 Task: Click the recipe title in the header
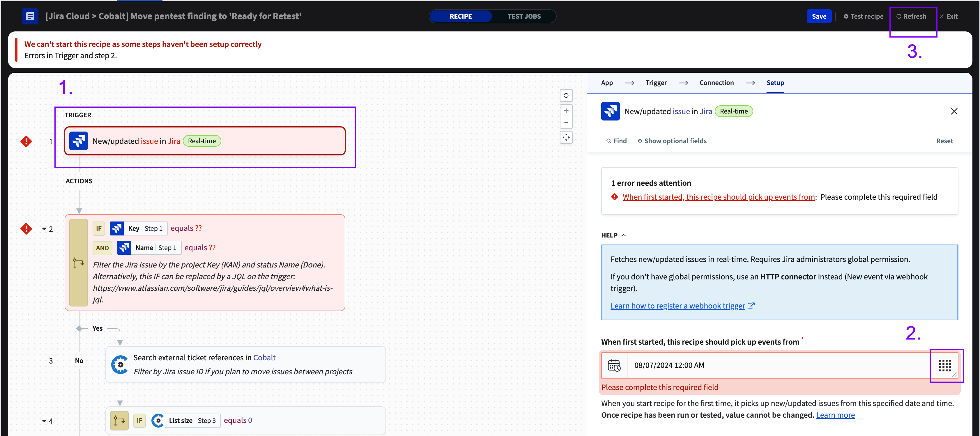pos(174,16)
